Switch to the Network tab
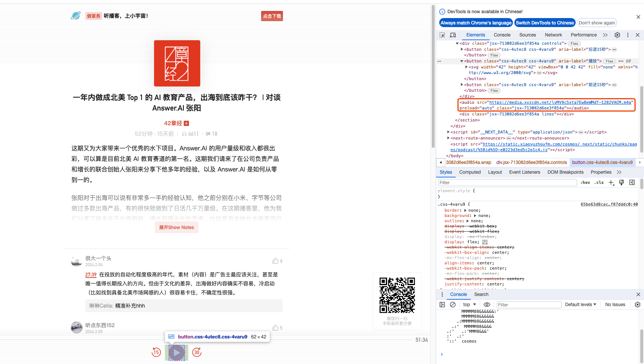The width and height of the screenshot is (644, 364). [553, 35]
